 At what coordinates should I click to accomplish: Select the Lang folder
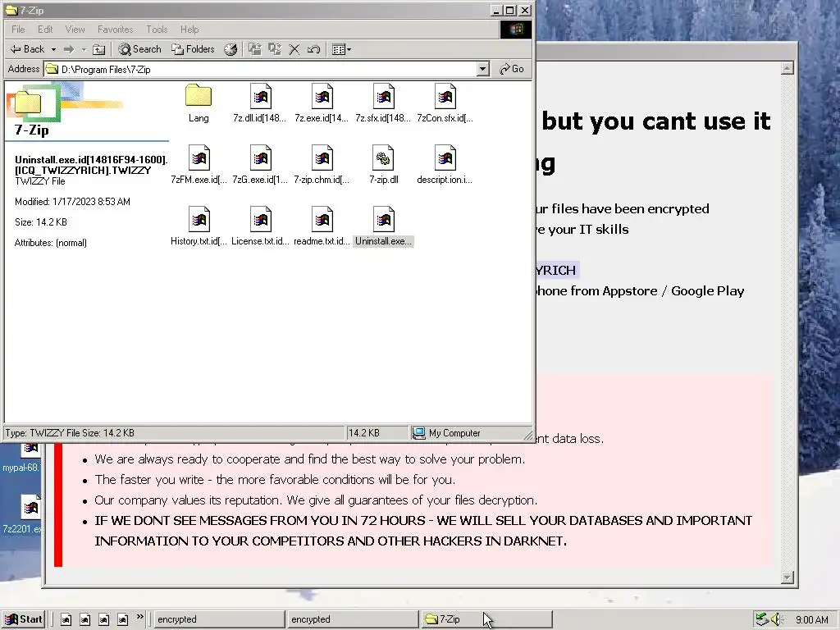(x=199, y=103)
